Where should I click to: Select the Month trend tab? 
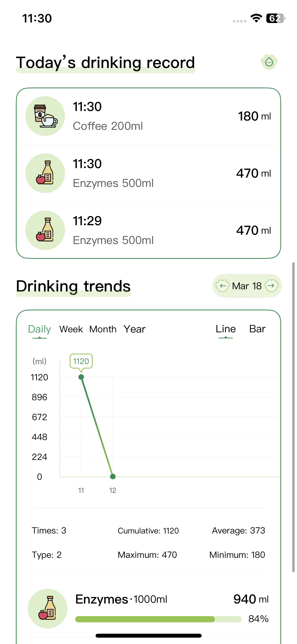(x=103, y=329)
